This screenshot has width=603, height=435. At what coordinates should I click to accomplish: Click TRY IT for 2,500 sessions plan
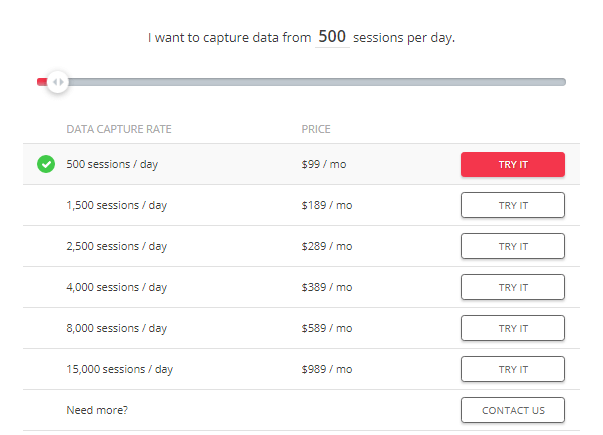coord(513,246)
